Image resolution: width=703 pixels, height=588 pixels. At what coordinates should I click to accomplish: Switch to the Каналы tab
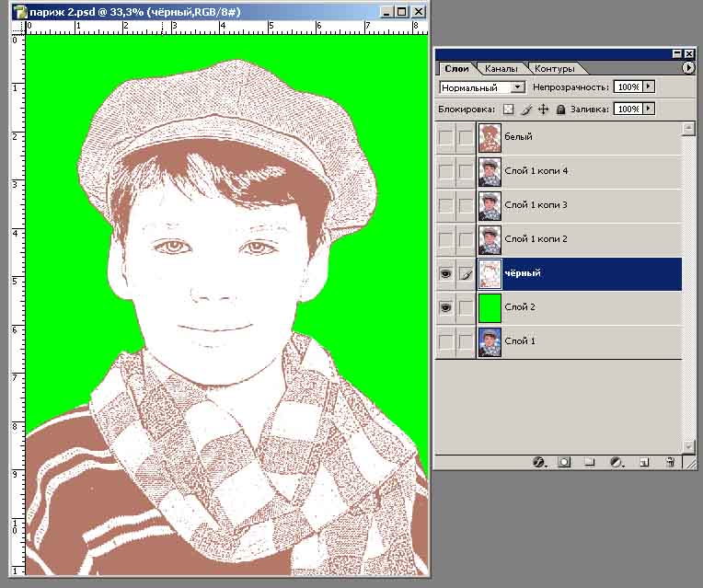[501, 69]
